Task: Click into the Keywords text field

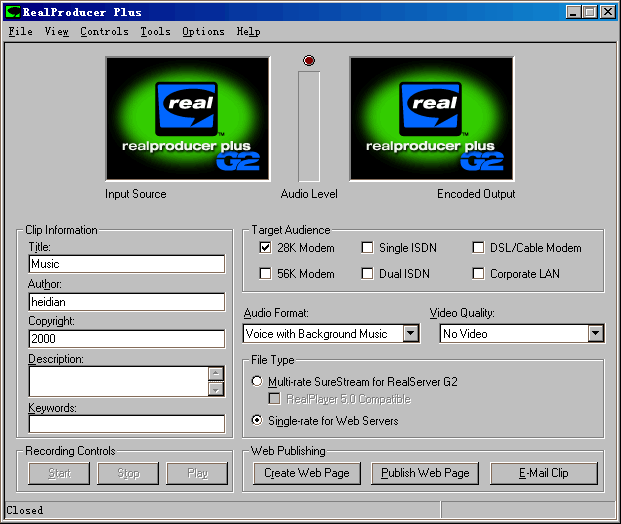Action: coord(126,424)
